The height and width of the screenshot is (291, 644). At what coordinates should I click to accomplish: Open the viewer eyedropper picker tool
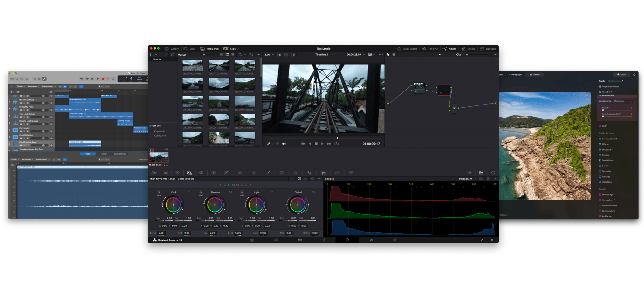[269, 144]
